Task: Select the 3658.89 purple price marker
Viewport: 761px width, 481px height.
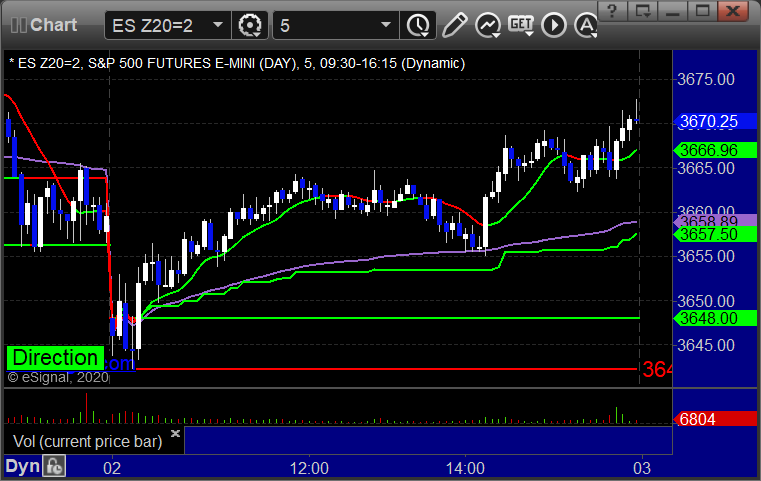Action: (715, 221)
